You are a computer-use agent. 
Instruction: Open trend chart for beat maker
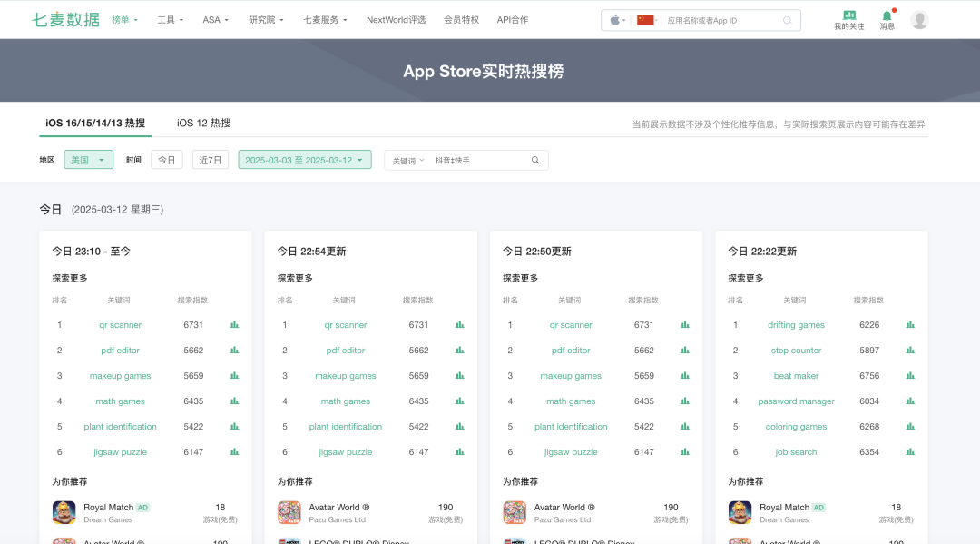tap(911, 376)
